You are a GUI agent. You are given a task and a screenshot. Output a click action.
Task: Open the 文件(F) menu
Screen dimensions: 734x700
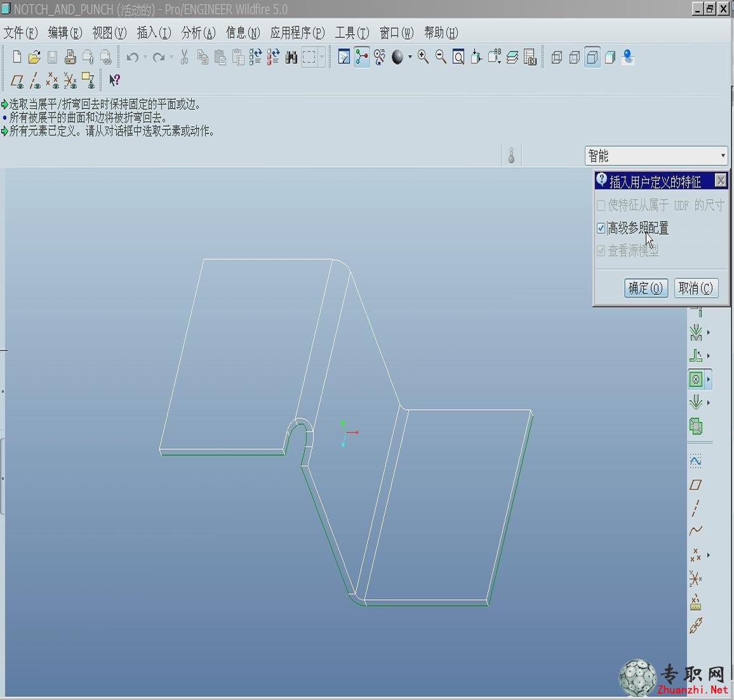pyautogui.click(x=20, y=33)
